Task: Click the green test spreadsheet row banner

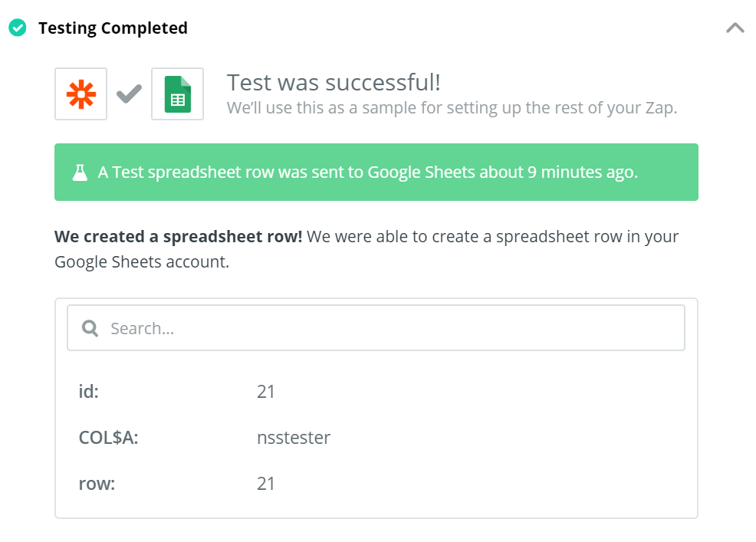Action: pos(376,172)
